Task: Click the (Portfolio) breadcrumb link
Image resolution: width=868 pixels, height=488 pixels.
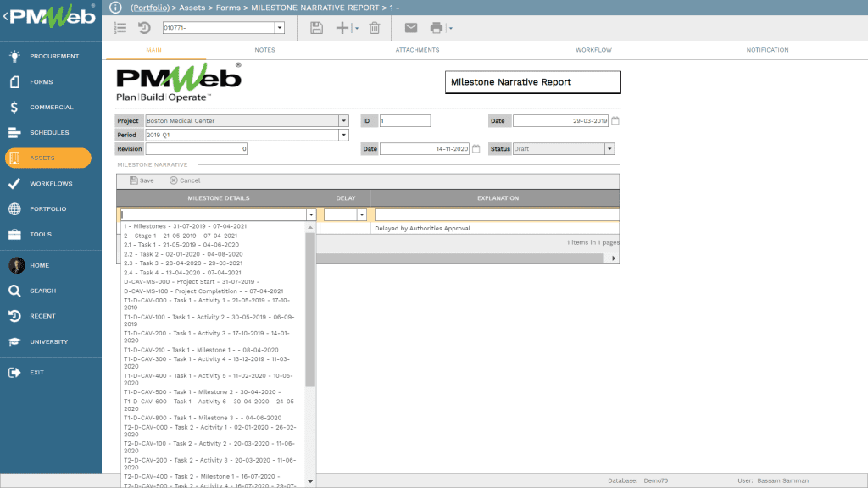Action: pyautogui.click(x=150, y=8)
